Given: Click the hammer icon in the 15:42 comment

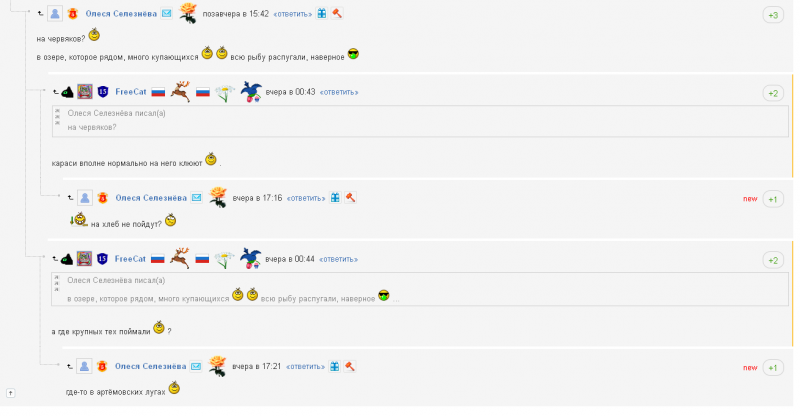Looking at the screenshot, I should tap(337, 14).
